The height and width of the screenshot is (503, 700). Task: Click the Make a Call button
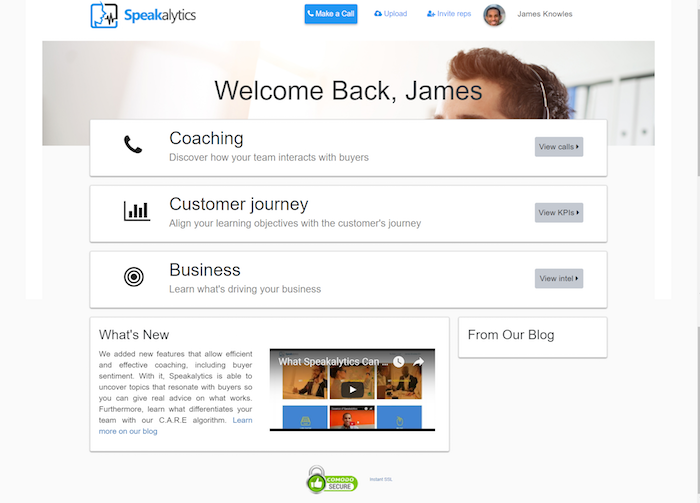click(x=331, y=14)
